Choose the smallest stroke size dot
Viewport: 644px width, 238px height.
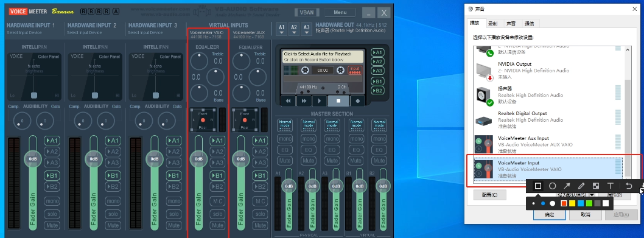[533, 203]
